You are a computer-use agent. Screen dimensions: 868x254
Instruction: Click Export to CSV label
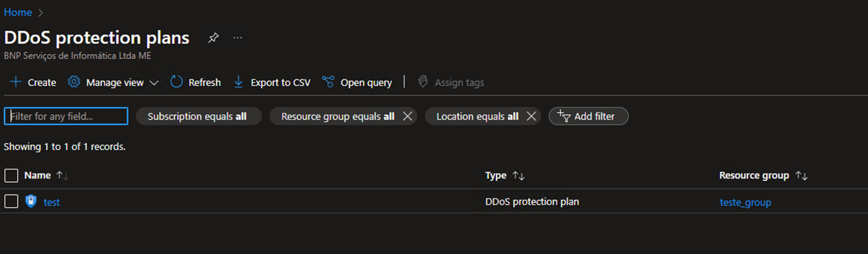pos(280,83)
